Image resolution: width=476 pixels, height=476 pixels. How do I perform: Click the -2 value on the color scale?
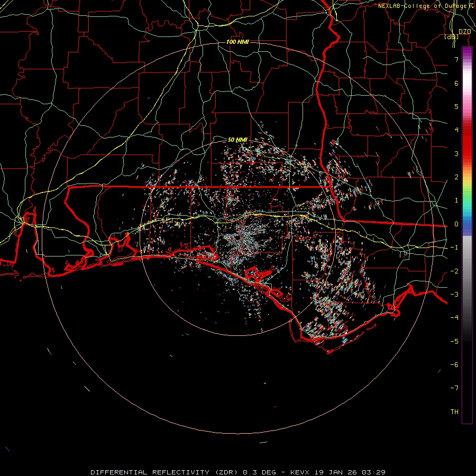pyautogui.click(x=454, y=271)
